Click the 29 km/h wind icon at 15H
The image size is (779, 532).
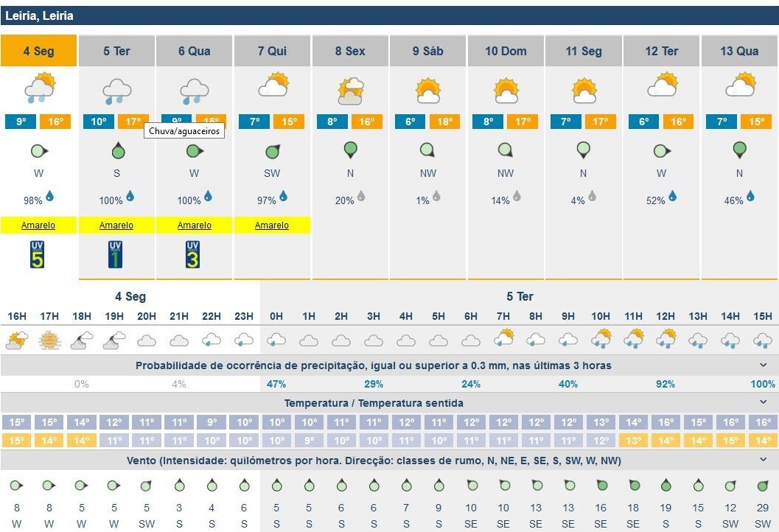(763, 486)
